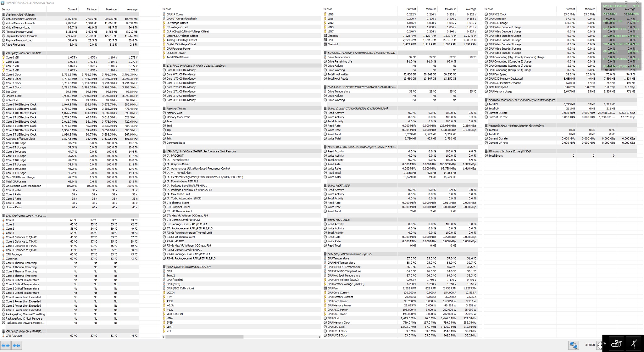Open the network remote monitoring icon
Screen dimensions: 644x352
573,345
